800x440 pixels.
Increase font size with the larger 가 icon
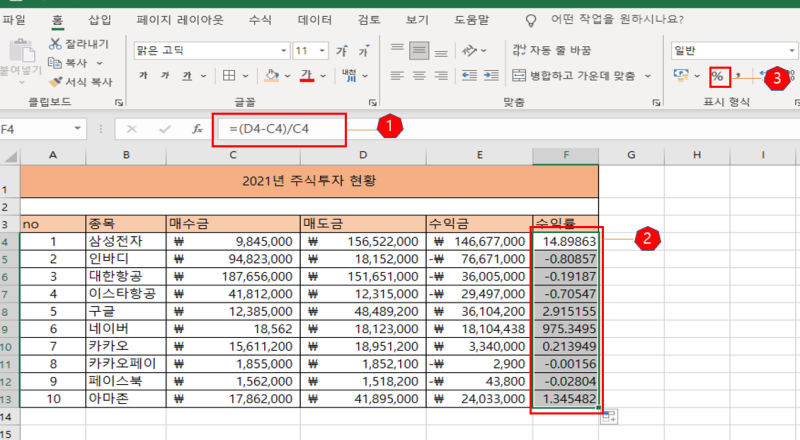coord(342,51)
